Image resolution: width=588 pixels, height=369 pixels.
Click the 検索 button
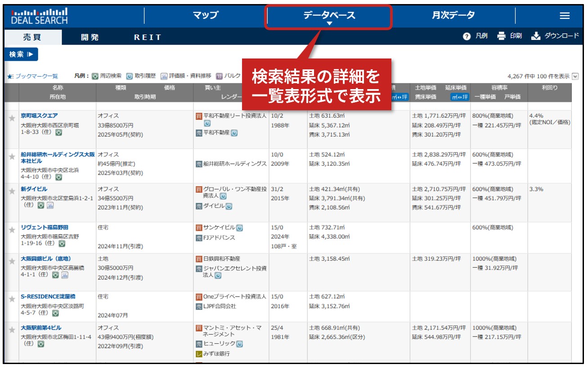point(21,54)
